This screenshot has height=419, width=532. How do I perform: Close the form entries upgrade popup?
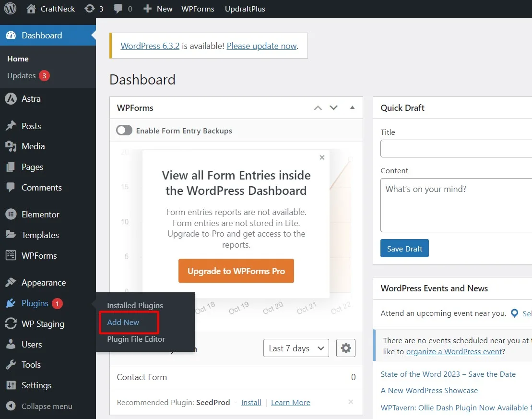(322, 157)
